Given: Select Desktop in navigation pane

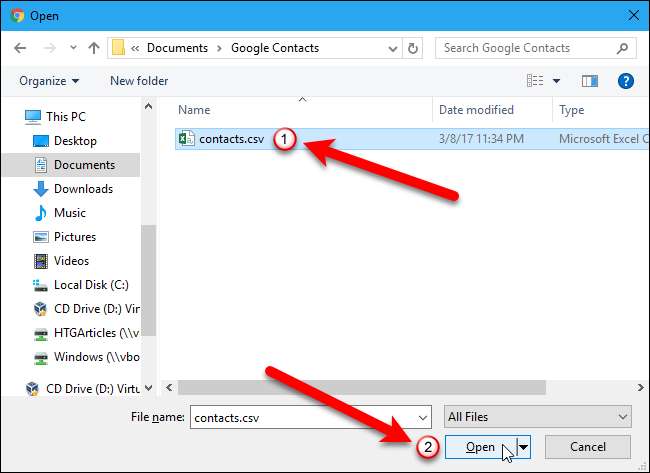Looking at the screenshot, I should [x=75, y=141].
